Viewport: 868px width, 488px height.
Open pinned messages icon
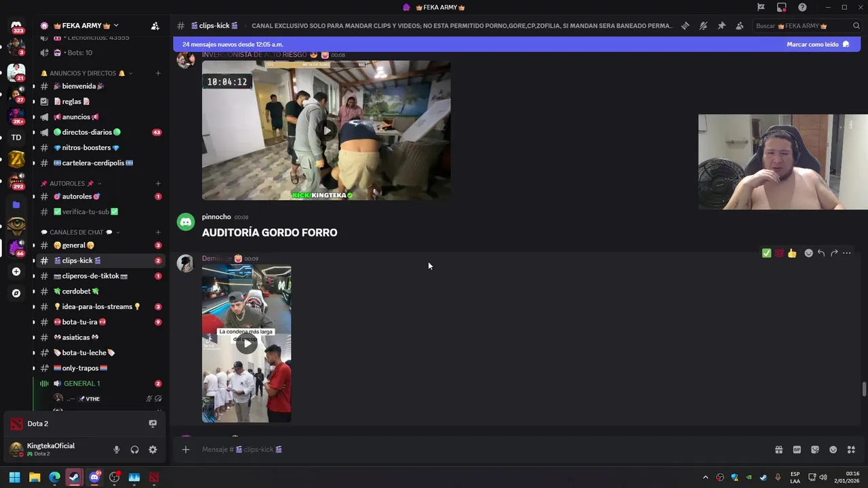722,26
